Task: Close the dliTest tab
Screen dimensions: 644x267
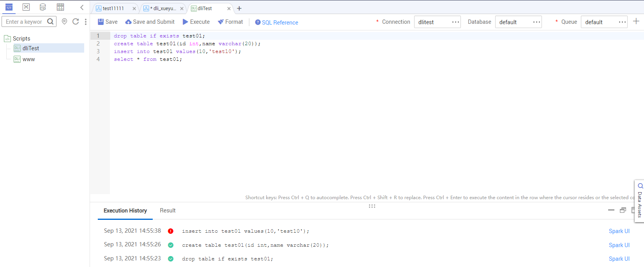Action: coord(229,9)
